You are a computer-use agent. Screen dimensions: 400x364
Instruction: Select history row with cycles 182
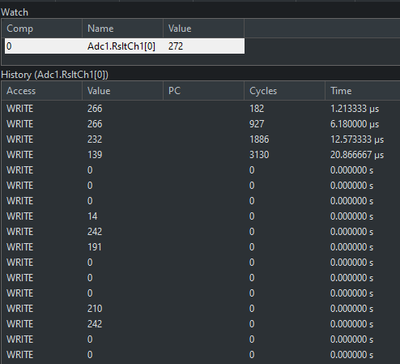202,109
